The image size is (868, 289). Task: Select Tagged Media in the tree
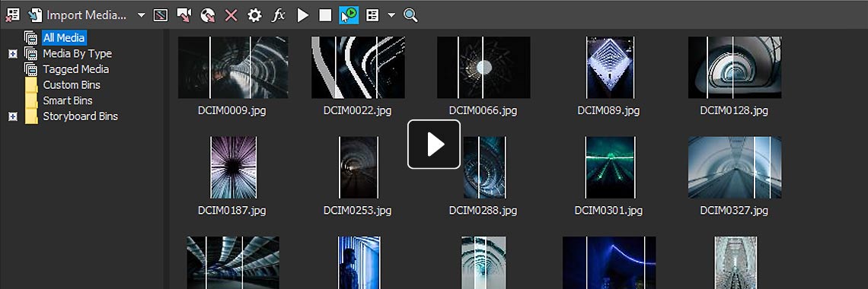point(76,69)
